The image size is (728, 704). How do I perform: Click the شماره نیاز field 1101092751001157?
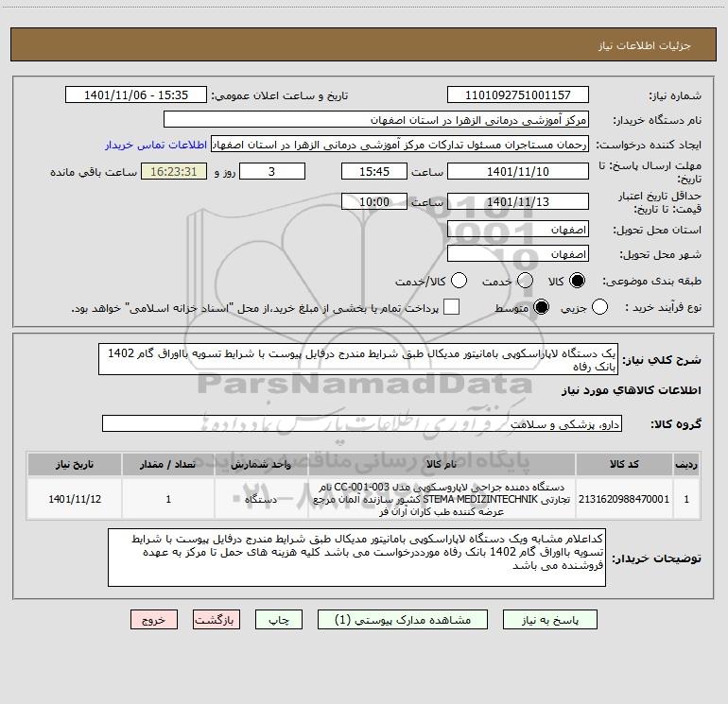(x=518, y=95)
